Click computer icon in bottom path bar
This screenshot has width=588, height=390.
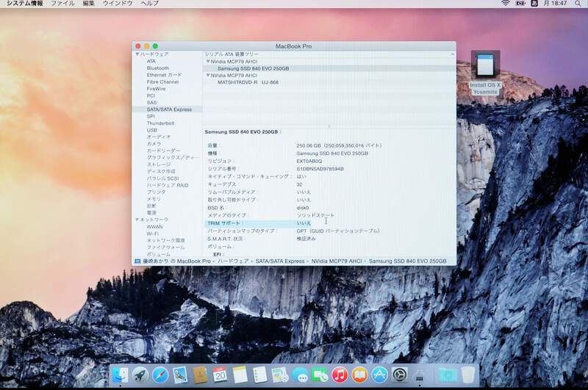137,261
